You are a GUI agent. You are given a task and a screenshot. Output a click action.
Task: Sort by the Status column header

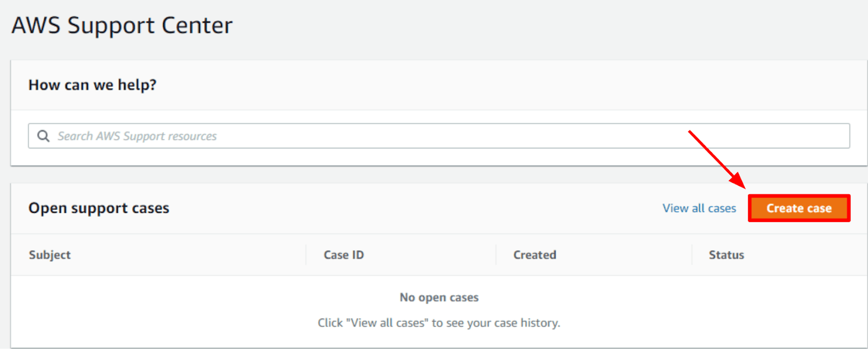(726, 255)
